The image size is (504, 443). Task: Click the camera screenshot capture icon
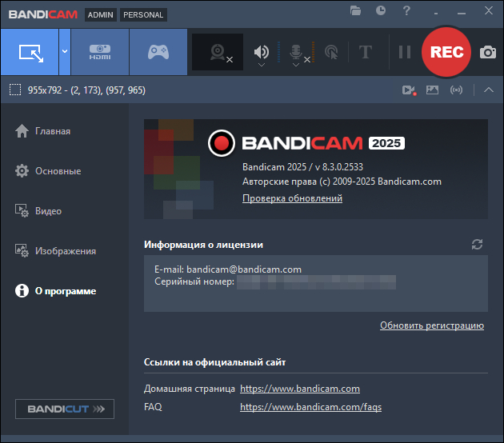487,53
